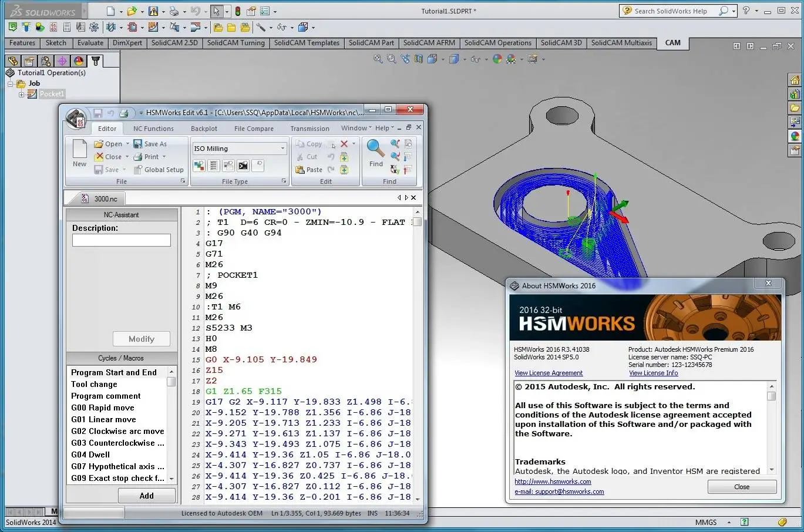The width and height of the screenshot is (804, 532).
Task: Open the http://www.hsmworks.com link
Action: pos(553,482)
